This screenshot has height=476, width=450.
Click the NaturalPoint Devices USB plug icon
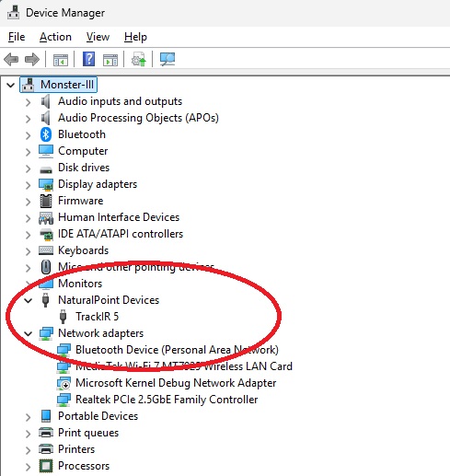click(x=45, y=300)
